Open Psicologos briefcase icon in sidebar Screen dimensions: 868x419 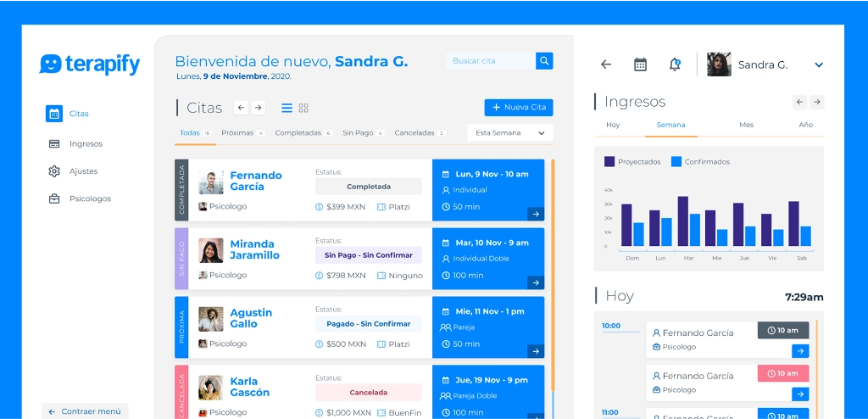pos(54,198)
